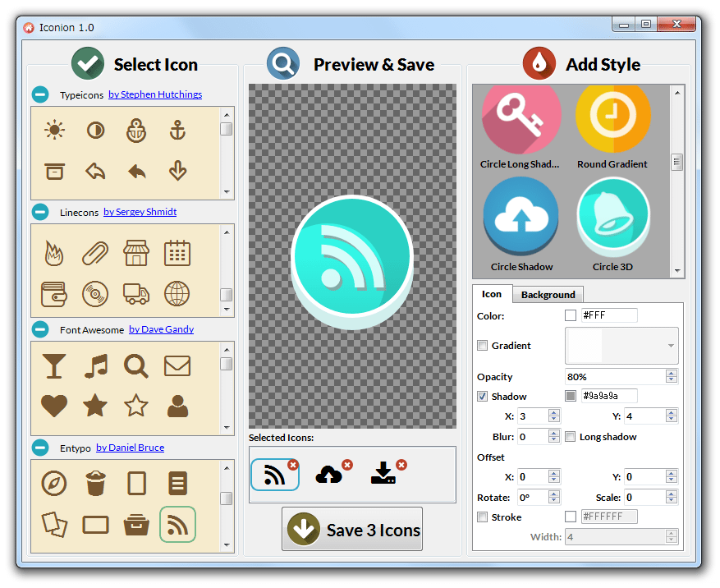The width and height of the screenshot is (720, 588).
Task: Increase the Shadow X value
Action: pyautogui.click(x=554, y=413)
